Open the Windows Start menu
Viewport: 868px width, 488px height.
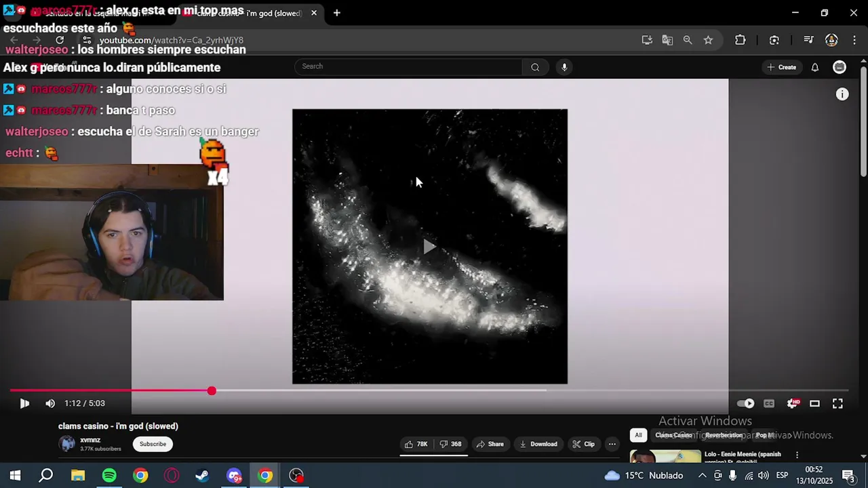[15, 476]
